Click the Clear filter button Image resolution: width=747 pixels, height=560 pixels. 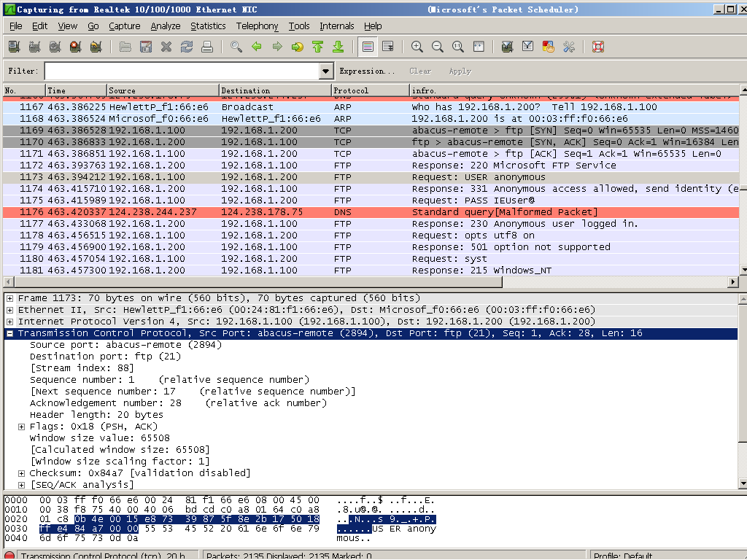(x=420, y=71)
